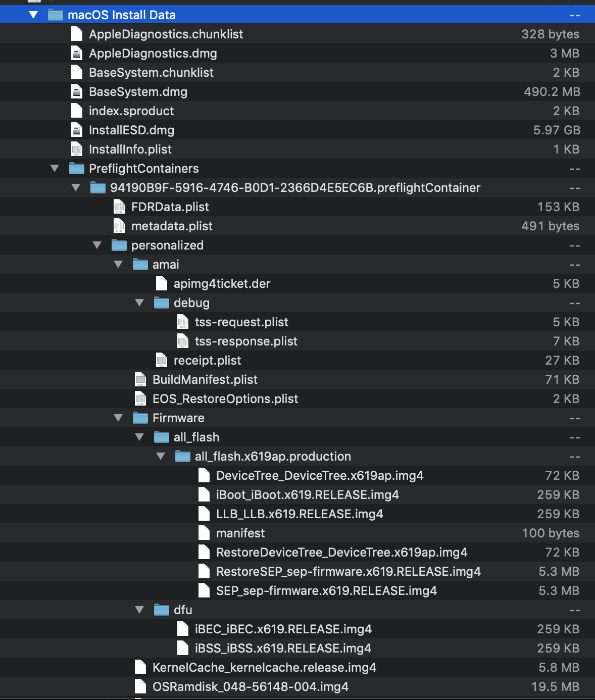Click the KernelCache_kernelcache.release.img4 file icon
Viewport: 595px width, 700px height.
tap(140, 668)
